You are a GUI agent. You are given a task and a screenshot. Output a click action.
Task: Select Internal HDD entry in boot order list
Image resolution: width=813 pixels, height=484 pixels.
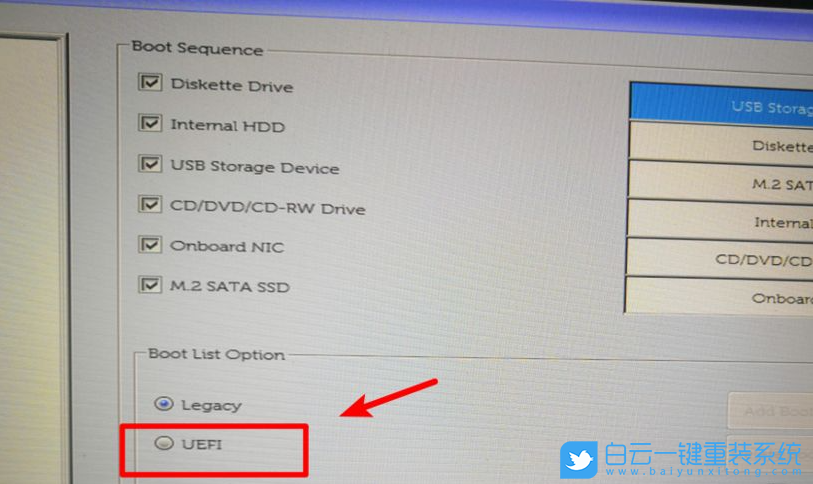(720, 220)
